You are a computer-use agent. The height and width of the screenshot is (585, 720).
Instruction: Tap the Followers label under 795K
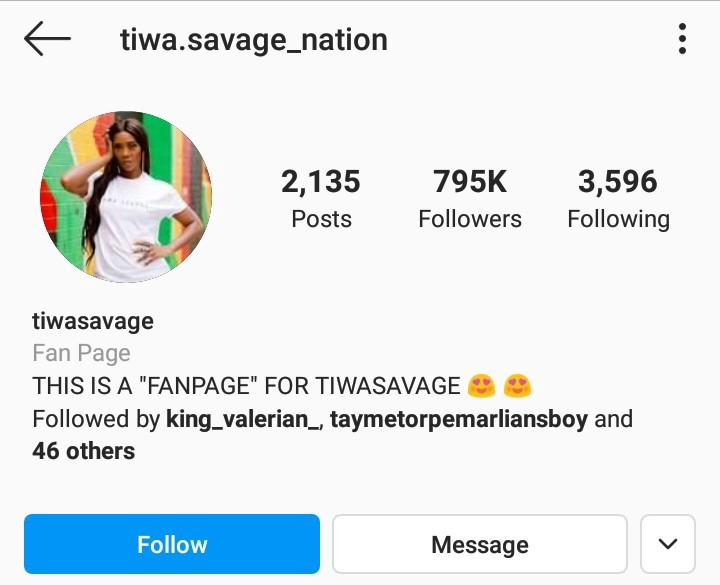pos(470,219)
